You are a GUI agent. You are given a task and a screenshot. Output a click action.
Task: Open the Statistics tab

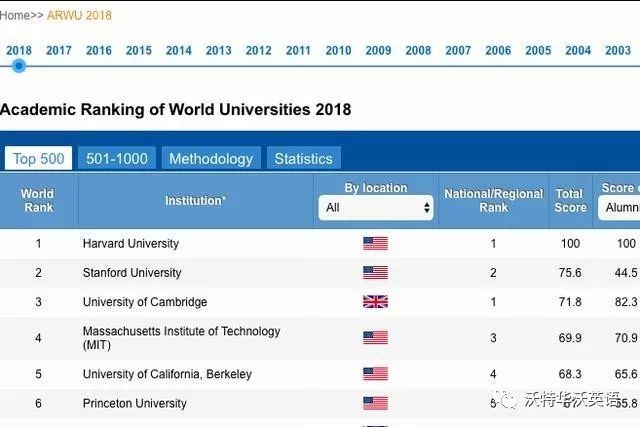point(304,158)
